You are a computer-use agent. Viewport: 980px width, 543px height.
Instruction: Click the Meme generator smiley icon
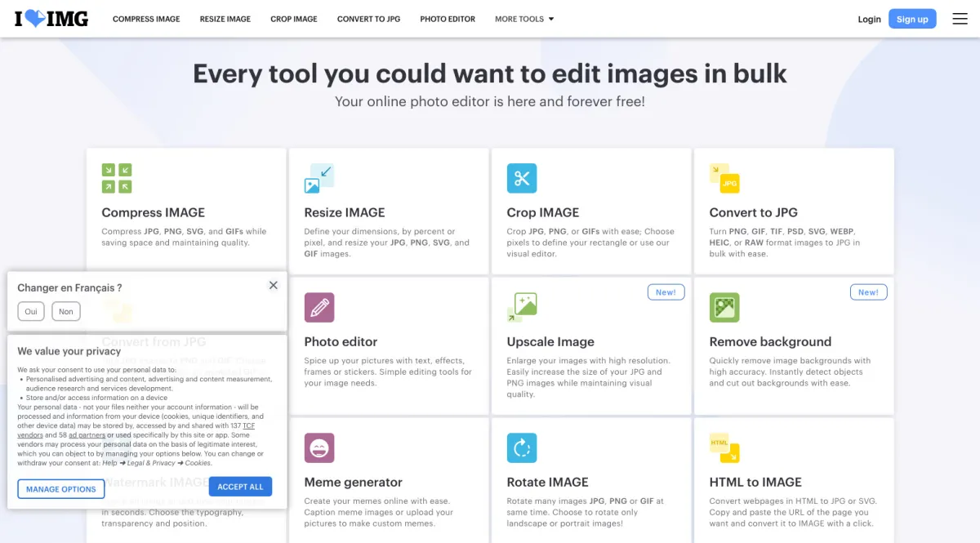319,448
